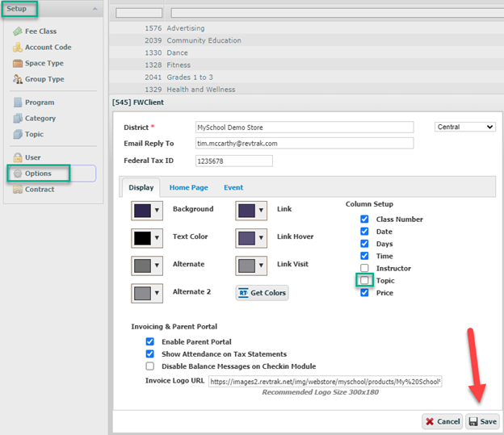Click the Topic icon in sidebar
The width and height of the screenshot is (504, 435).
(x=18, y=134)
